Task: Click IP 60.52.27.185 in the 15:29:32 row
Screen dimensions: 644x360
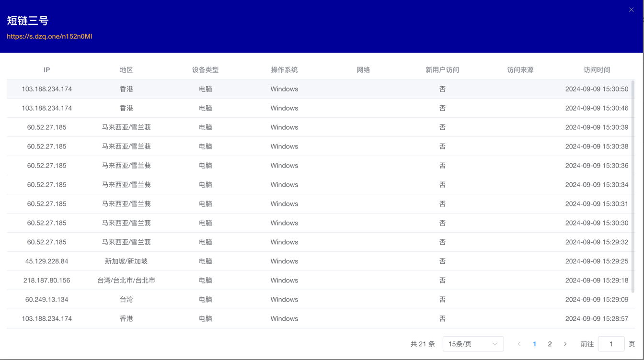Action: click(x=46, y=242)
